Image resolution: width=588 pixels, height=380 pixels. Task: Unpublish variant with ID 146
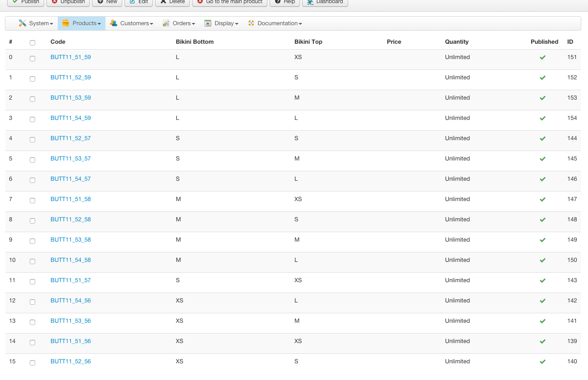tap(542, 179)
